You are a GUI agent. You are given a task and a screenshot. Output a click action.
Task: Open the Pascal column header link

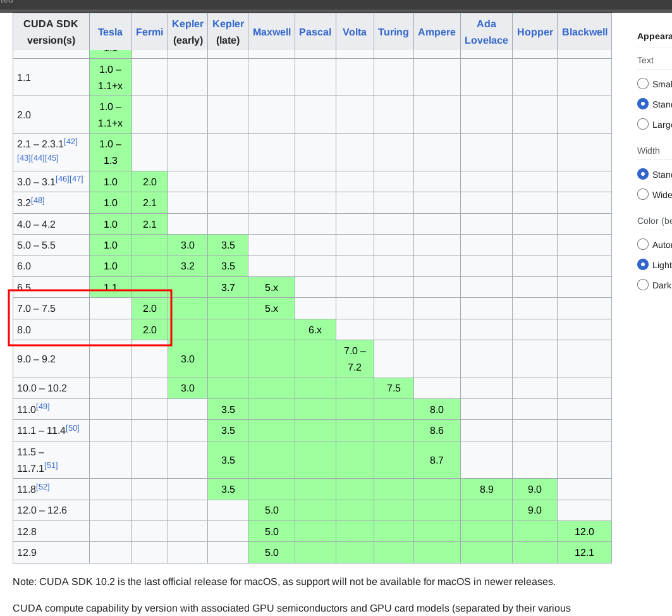point(315,32)
